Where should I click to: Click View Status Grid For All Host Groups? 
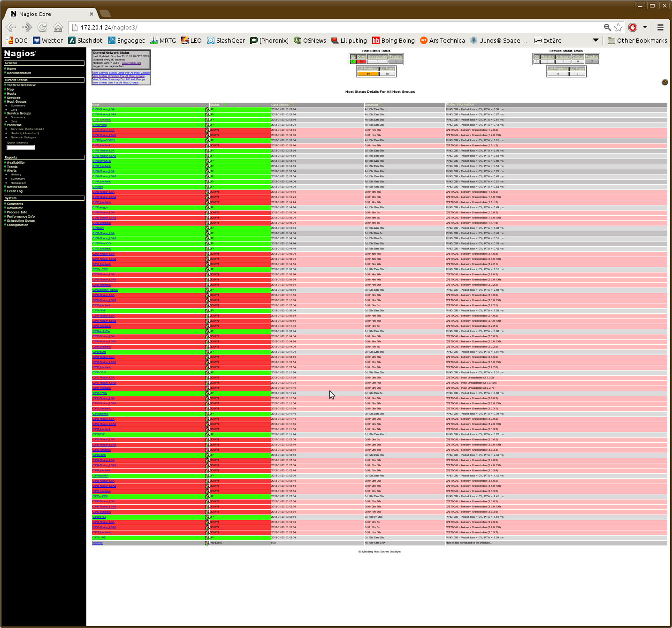(115, 83)
